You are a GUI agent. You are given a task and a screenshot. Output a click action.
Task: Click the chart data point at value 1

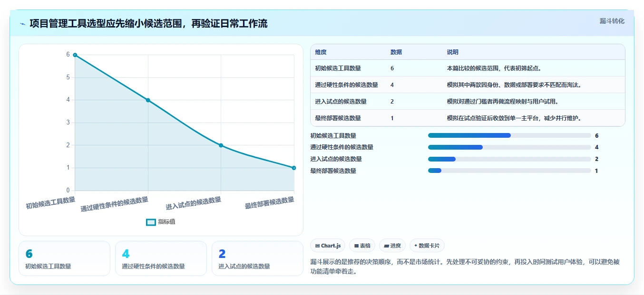294,168
